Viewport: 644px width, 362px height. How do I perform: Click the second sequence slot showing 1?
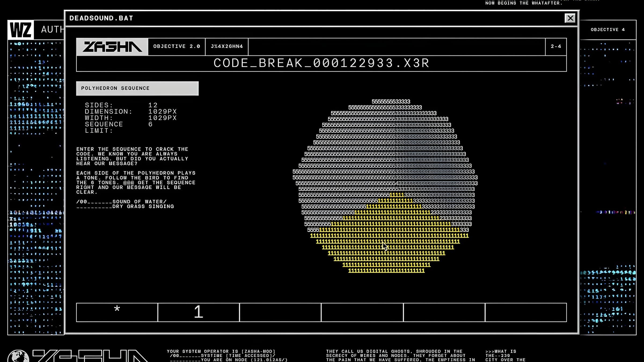click(199, 312)
